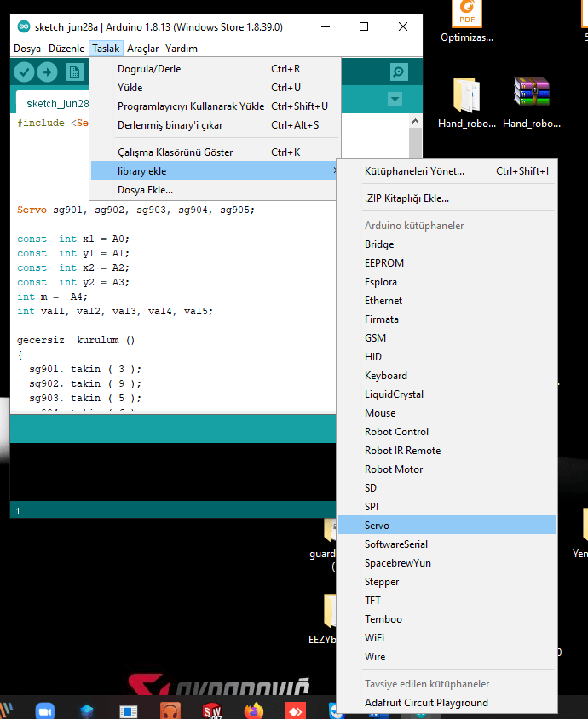Click the Verify checkmark toolbar icon

24,72
